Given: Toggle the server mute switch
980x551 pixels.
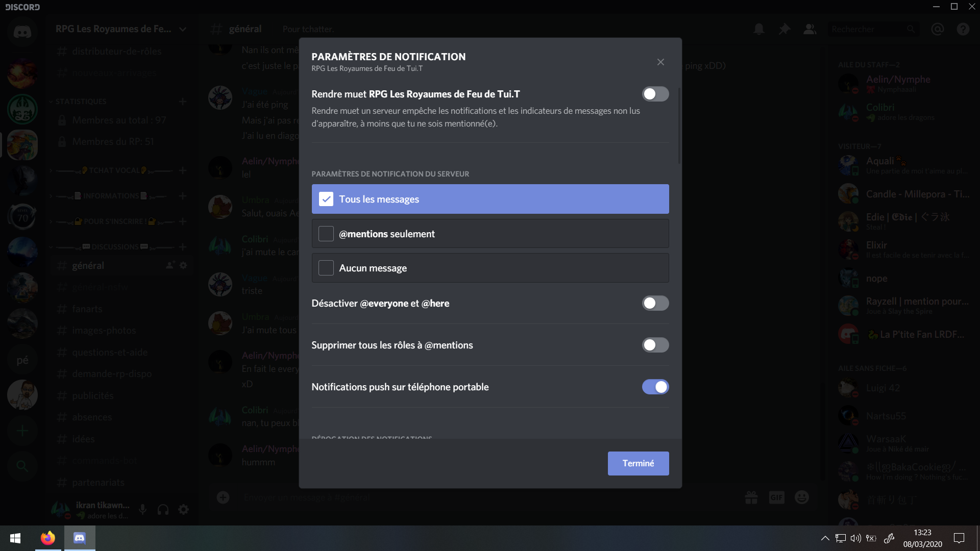Looking at the screenshot, I should [x=655, y=94].
